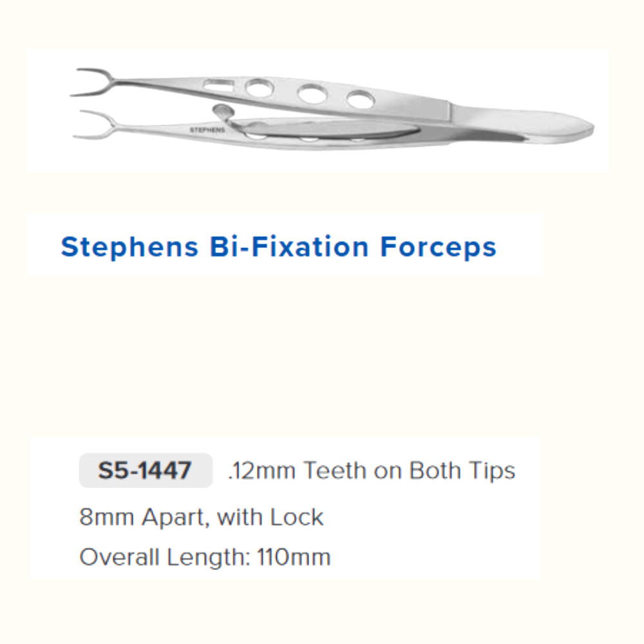The image size is (644, 644).
Task: Click the upper forked tip of the forceps
Action: tap(89, 82)
